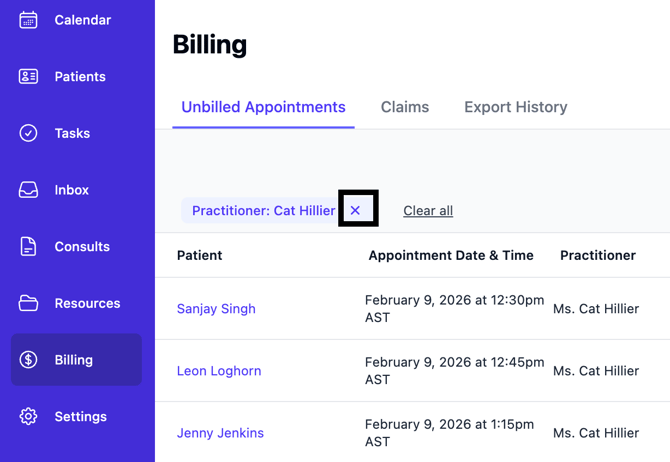The width and height of the screenshot is (670, 462).
Task: Click the Practitioner: Cat Hillier filter chip
Action: pyautogui.click(x=263, y=211)
